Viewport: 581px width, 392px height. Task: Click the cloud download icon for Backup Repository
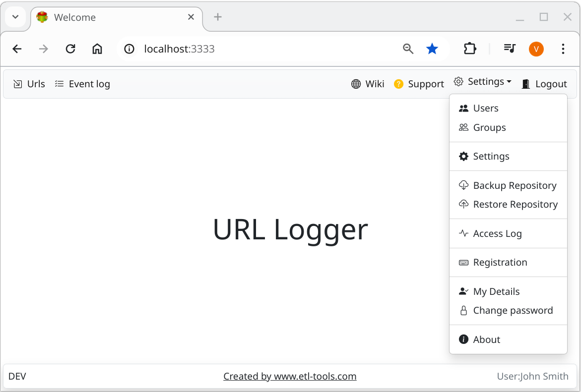click(463, 185)
